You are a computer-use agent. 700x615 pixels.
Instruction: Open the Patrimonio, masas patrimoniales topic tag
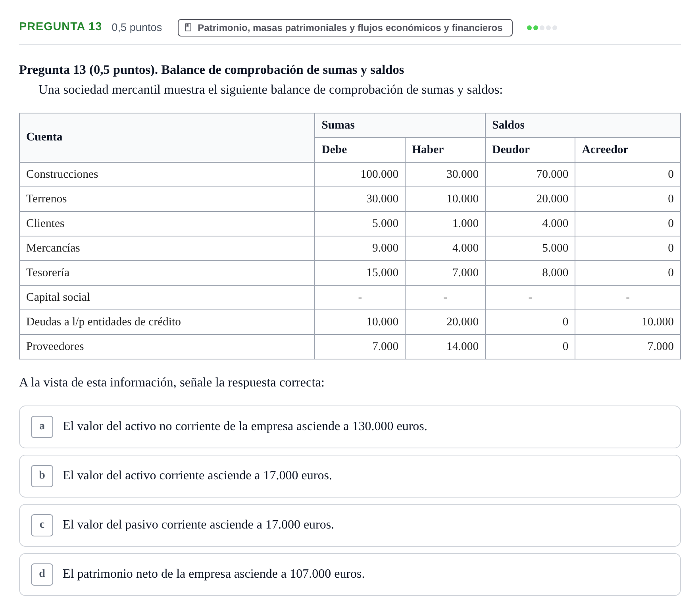(x=345, y=28)
